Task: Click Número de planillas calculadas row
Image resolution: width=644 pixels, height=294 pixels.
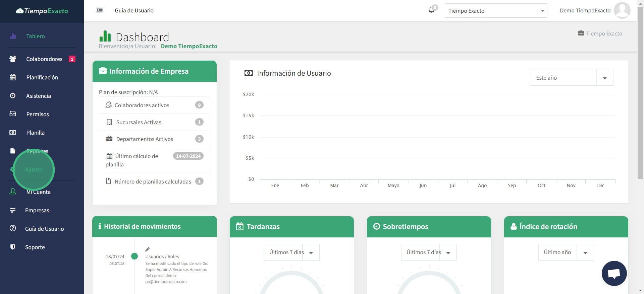Action: pos(155,181)
